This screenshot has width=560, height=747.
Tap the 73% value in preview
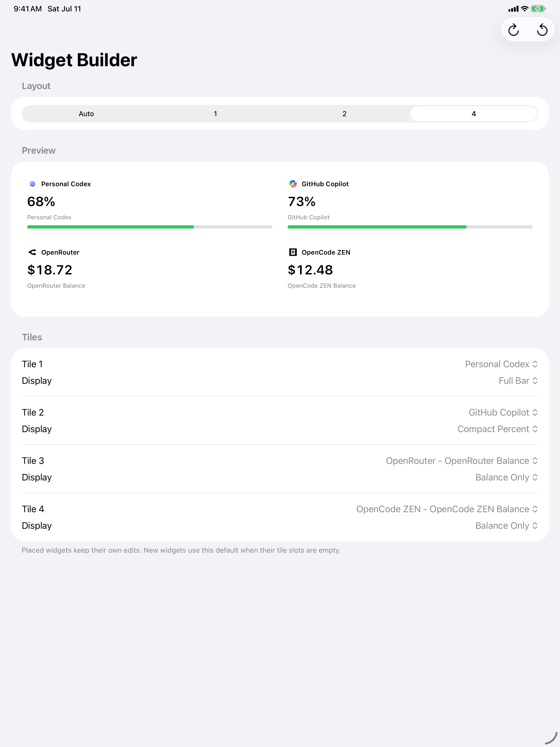[301, 202]
